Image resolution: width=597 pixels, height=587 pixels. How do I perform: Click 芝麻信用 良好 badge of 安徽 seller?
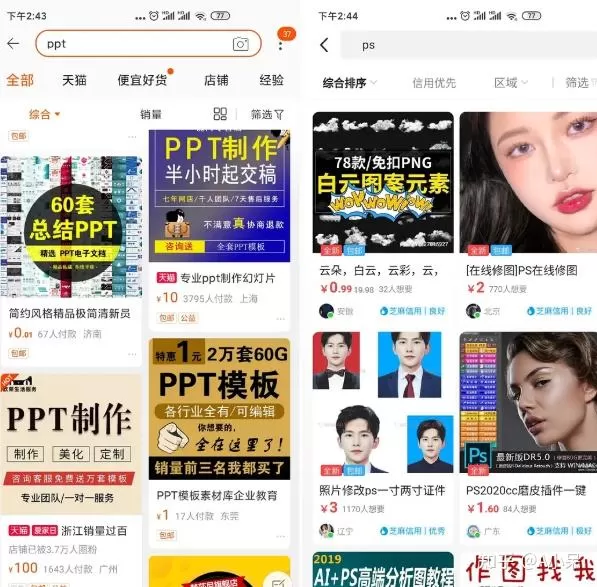412,311
